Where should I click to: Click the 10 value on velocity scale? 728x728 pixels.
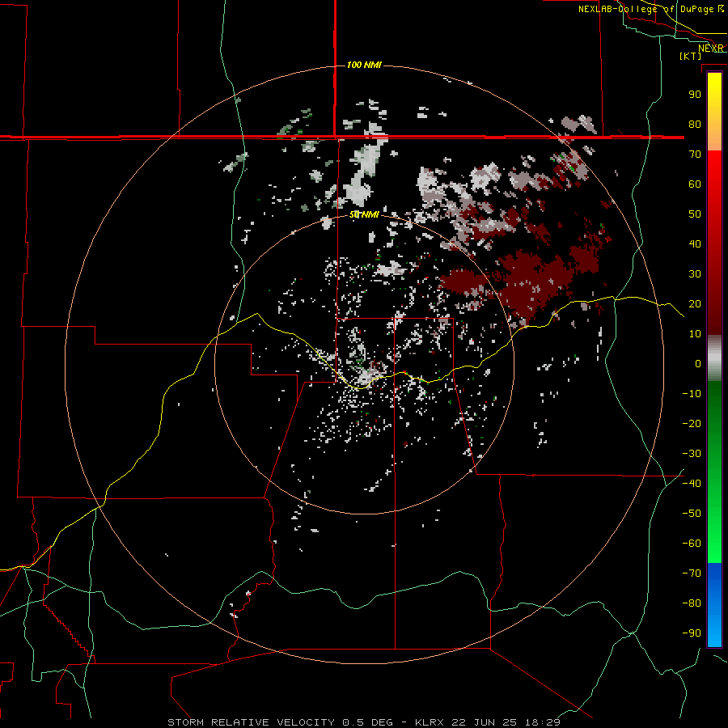[x=695, y=334]
